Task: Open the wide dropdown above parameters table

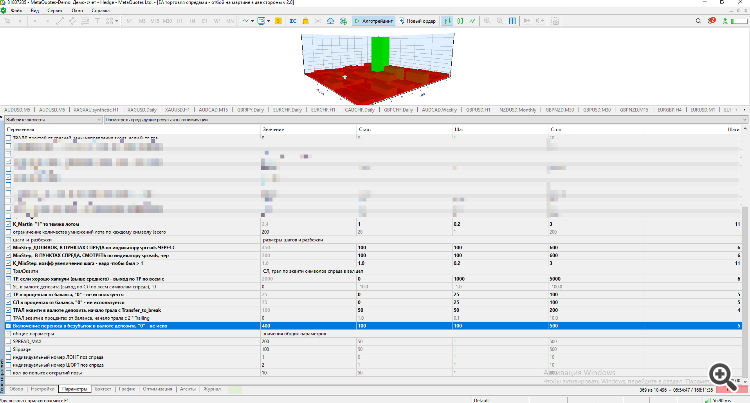Action: click(426, 120)
